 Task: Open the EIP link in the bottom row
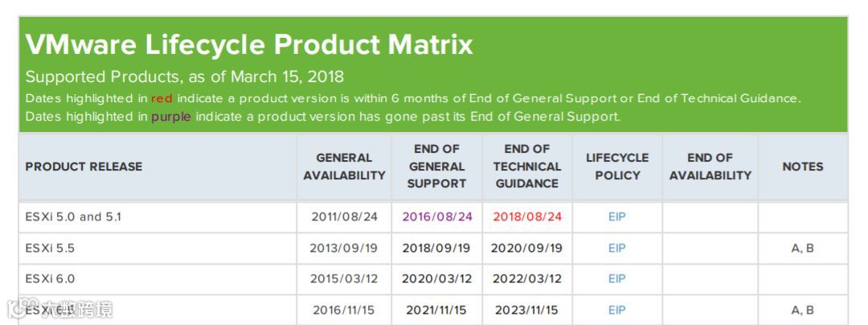(x=616, y=310)
